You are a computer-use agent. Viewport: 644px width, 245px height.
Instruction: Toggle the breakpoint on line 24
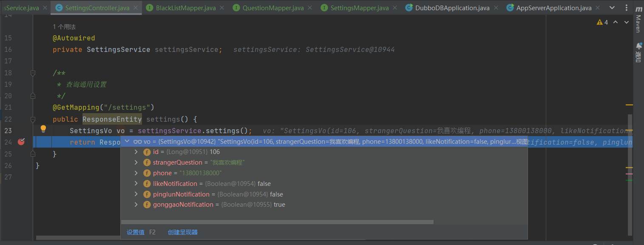point(21,142)
